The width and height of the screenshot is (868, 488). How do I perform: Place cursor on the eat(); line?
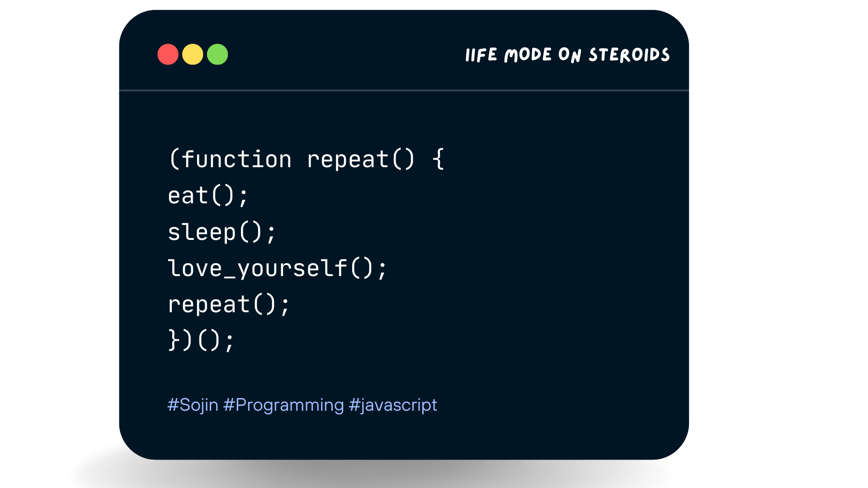[x=208, y=196]
